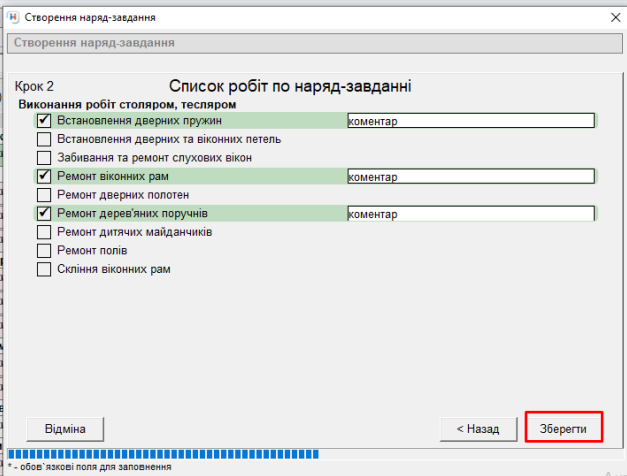Click the app icon in the title bar
The height and width of the screenshot is (476, 627).
[12, 18]
